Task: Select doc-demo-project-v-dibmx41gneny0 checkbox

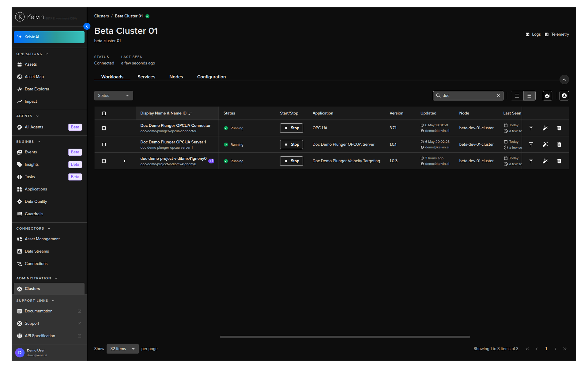Action: pyautogui.click(x=104, y=161)
